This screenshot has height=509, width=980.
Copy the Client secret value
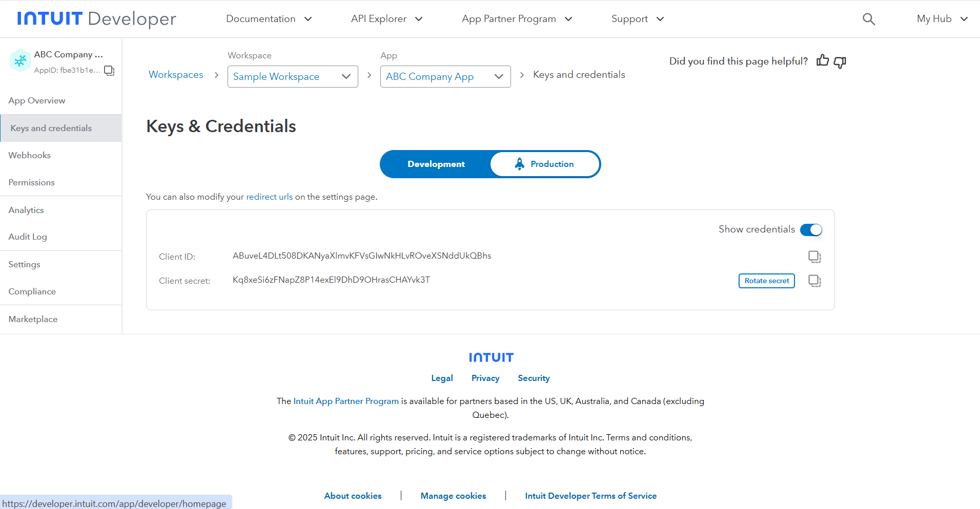click(814, 281)
